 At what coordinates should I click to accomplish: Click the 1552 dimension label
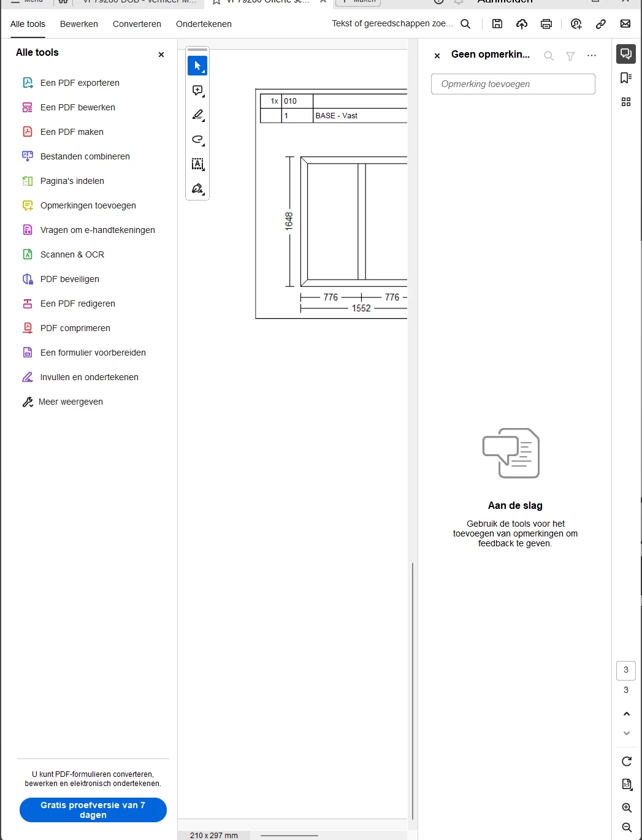(x=361, y=308)
